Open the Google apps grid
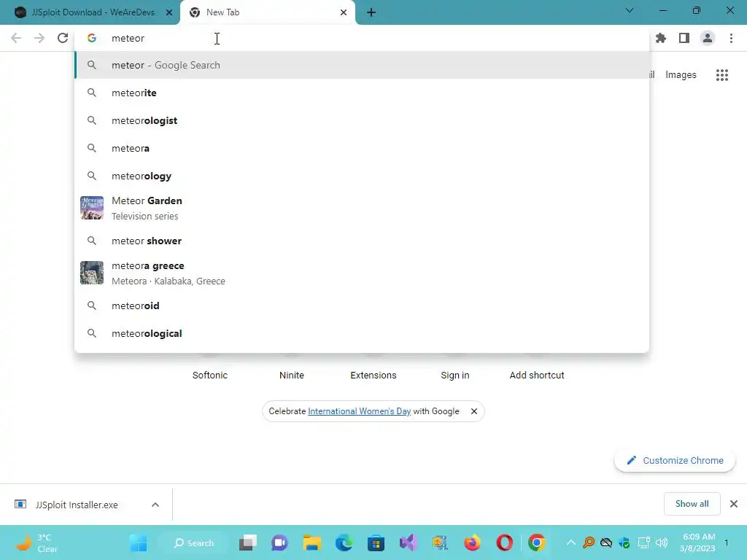 click(x=722, y=75)
